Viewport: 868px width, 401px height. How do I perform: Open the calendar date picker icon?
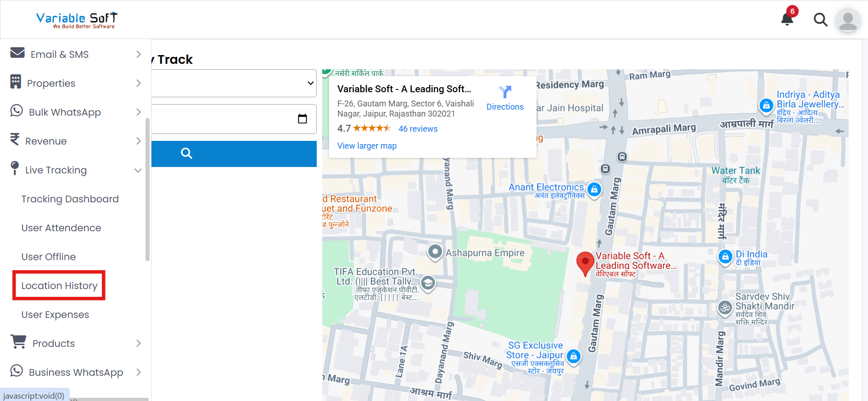pos(302,119)
